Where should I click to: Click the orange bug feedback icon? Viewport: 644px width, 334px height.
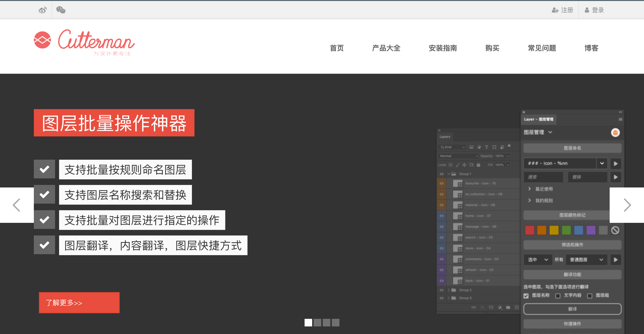tap(615, 132)
